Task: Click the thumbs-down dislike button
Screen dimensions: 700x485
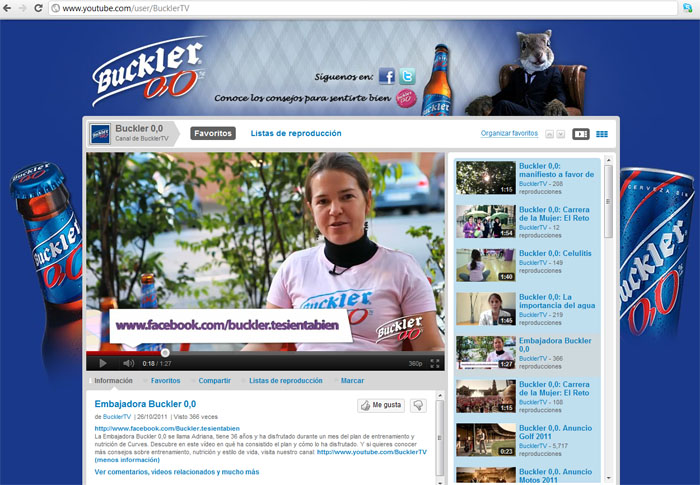Action: (418, 405)
